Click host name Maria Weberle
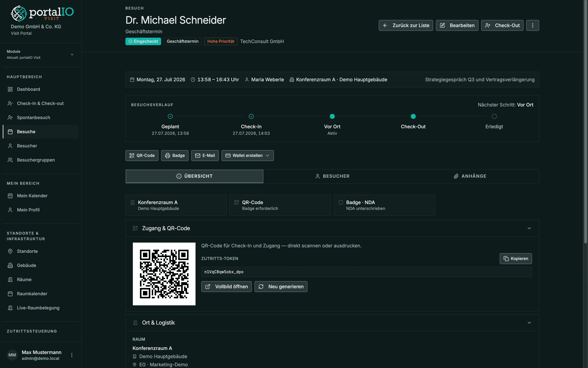This screenshot has width=588, height=368. coord(267,80)
